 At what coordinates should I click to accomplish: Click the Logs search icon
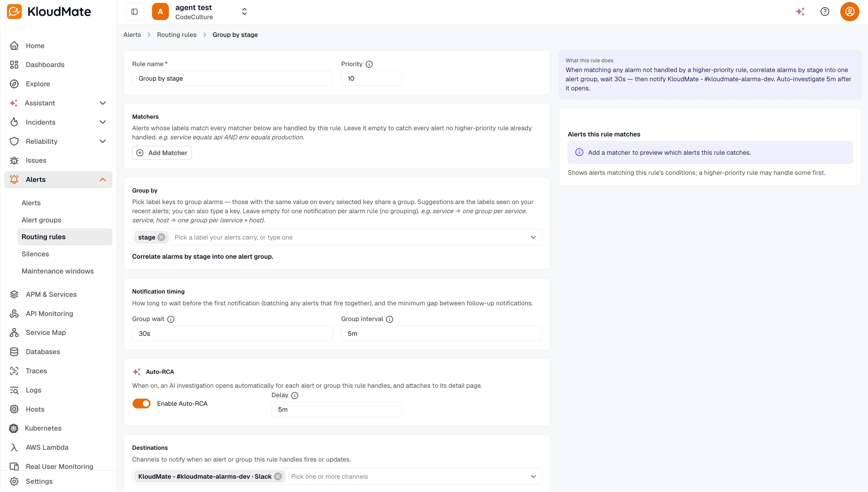click(x=14, y=390)
